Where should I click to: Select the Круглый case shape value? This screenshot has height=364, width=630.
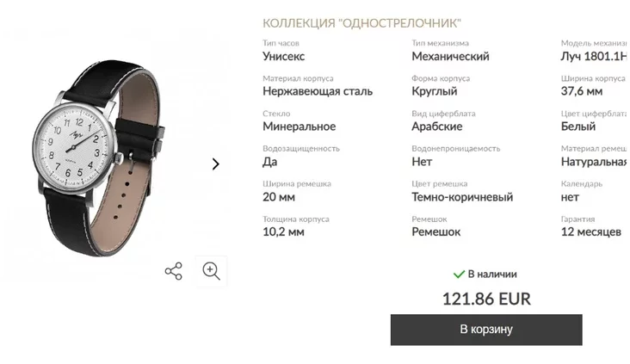click(435, 91)
